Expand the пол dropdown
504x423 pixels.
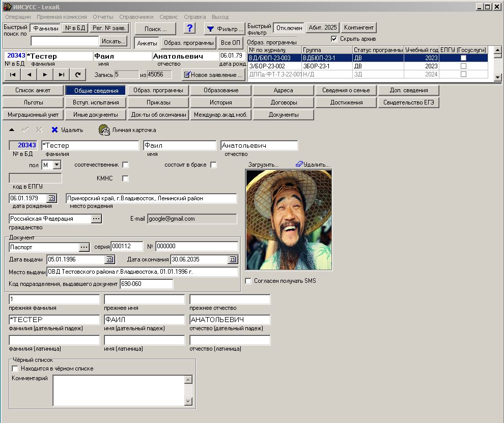(x=57, y=165)
